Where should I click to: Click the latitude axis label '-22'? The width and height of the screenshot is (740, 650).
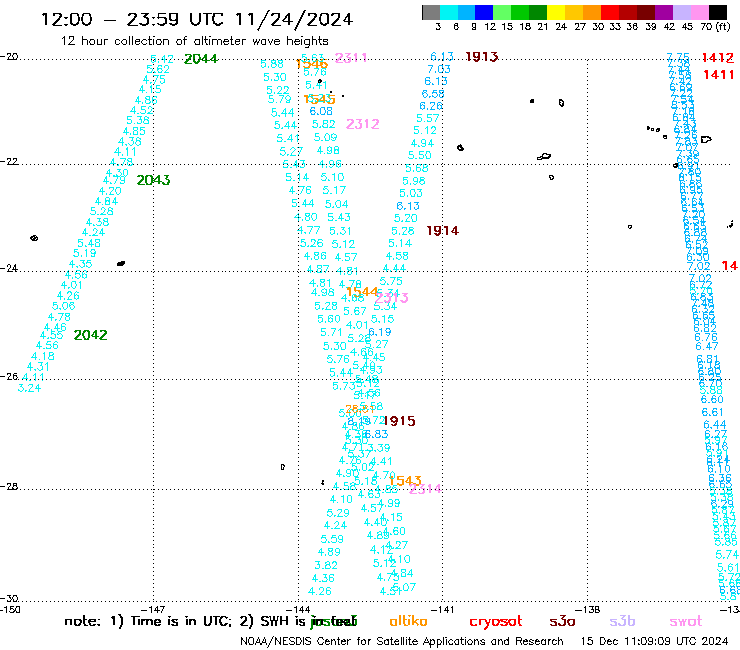(9, 161)
